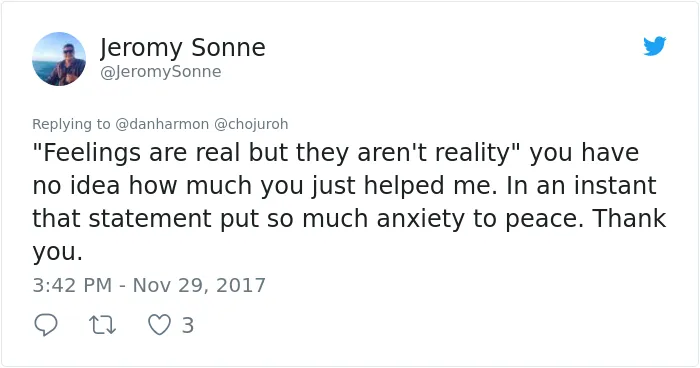The height and width of the screenshot is (368, 700).
Task: Reply using the speech bubble icon
Action: tap(46, 325)
